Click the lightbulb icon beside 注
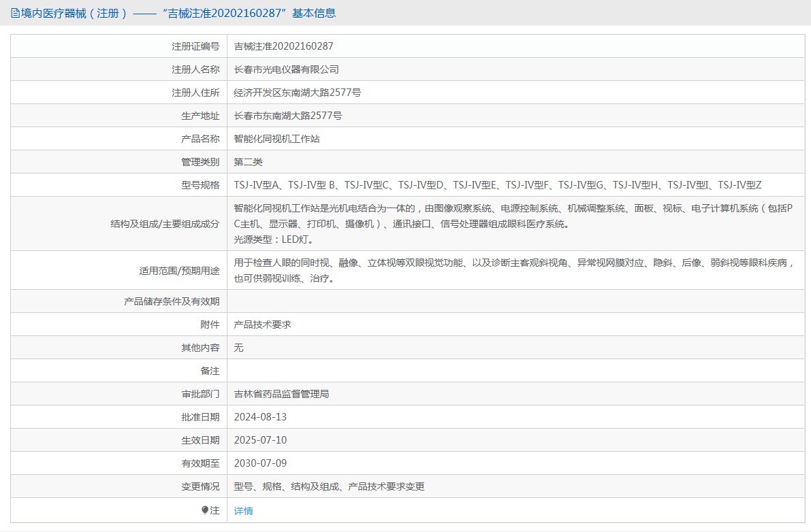Screen dimensions: 811x532 (x=205, y=510)
